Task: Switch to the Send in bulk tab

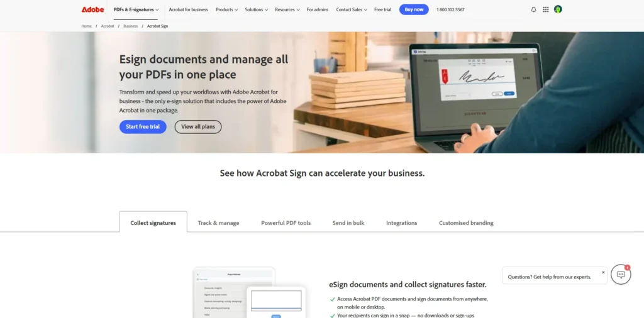Action: 348,223
